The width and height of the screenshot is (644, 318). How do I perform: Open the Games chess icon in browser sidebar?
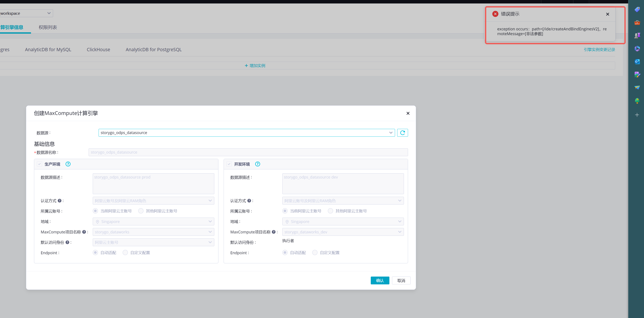(637, 36)
